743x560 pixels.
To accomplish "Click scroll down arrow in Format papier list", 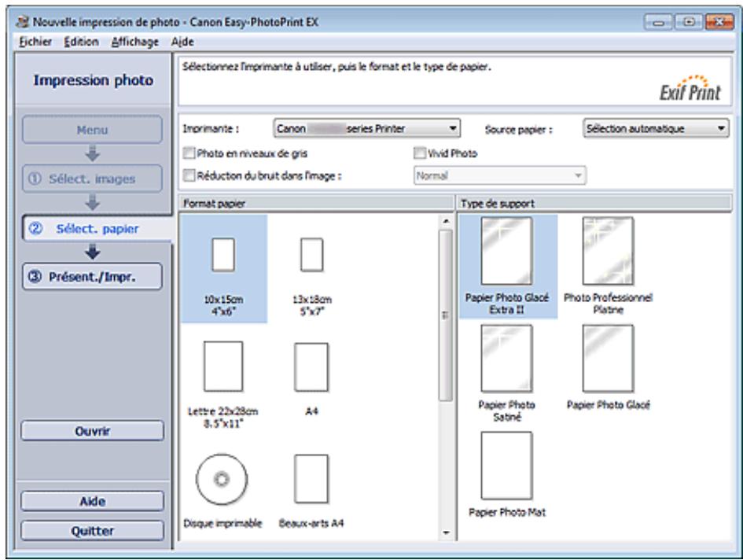I will click(446, 532).
